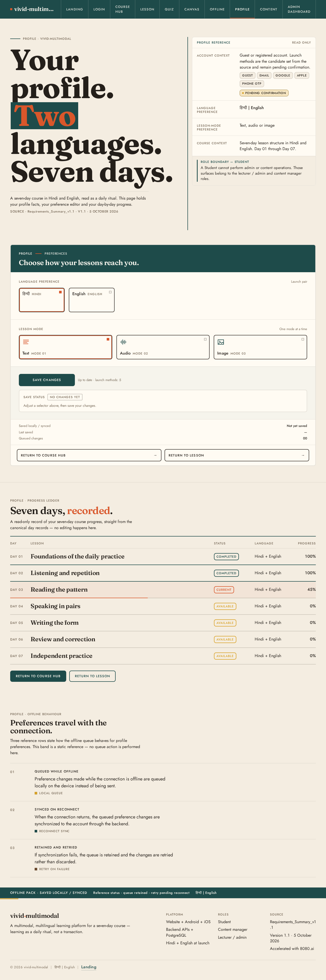This screenshot has width=326, height=980.
Task: Click 'Reading the pattern' lesson title
Action: click(x=59, y=590)
